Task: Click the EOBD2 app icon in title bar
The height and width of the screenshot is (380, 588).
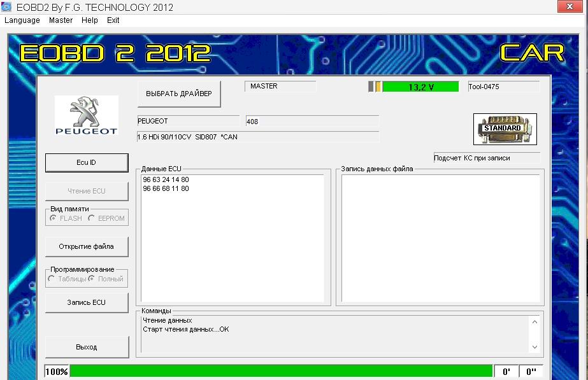Action: pyautogui.click(x=6, y=7)
